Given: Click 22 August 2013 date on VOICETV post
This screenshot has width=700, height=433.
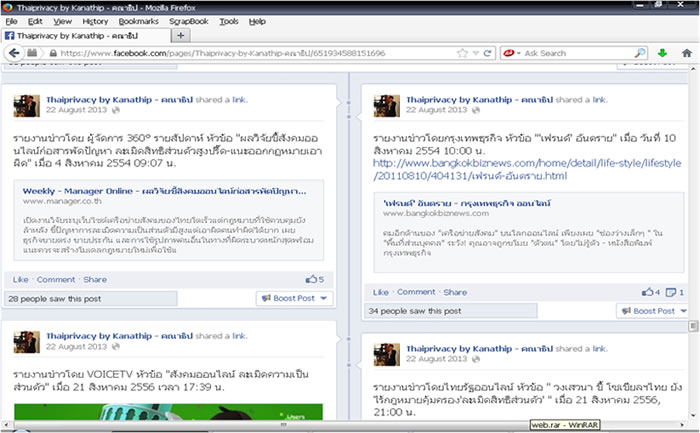Looking at the screenshot, I should (76, 346).
